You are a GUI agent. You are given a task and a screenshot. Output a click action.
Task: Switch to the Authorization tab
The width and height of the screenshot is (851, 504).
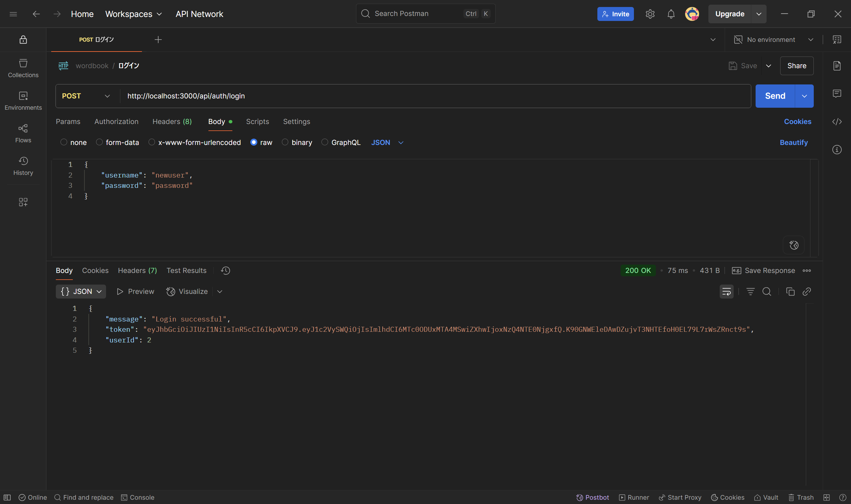pyautogui.click(x=116, y=122)
